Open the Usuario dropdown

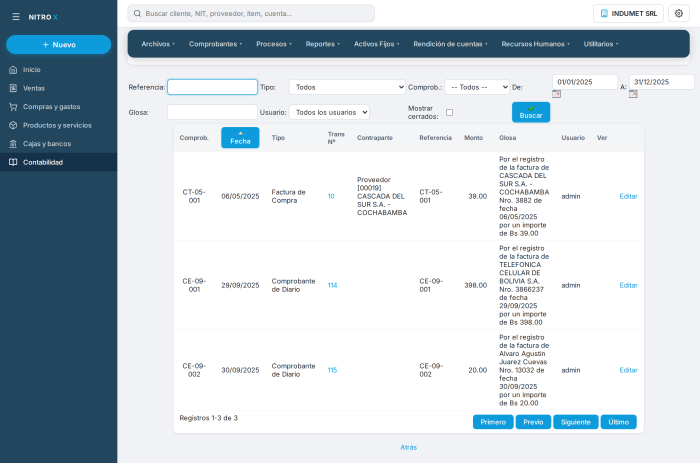coord(329,112)
